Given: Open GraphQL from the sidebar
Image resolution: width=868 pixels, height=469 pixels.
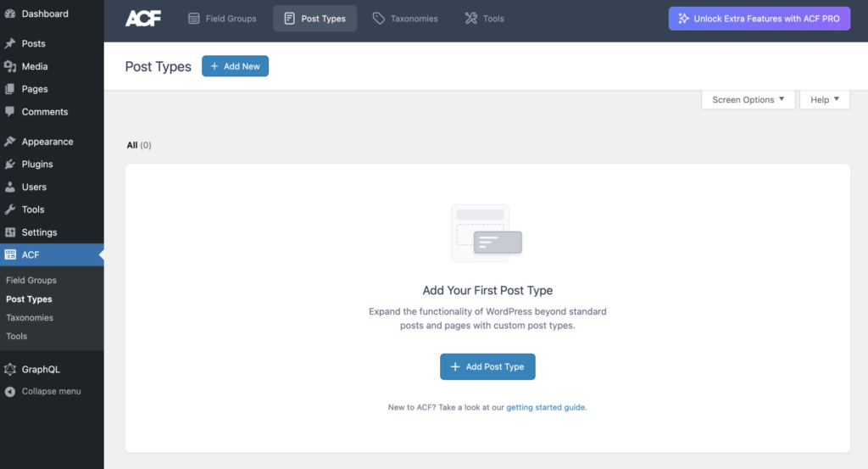Looking at the screenshot, I should (x=41, y=370).
